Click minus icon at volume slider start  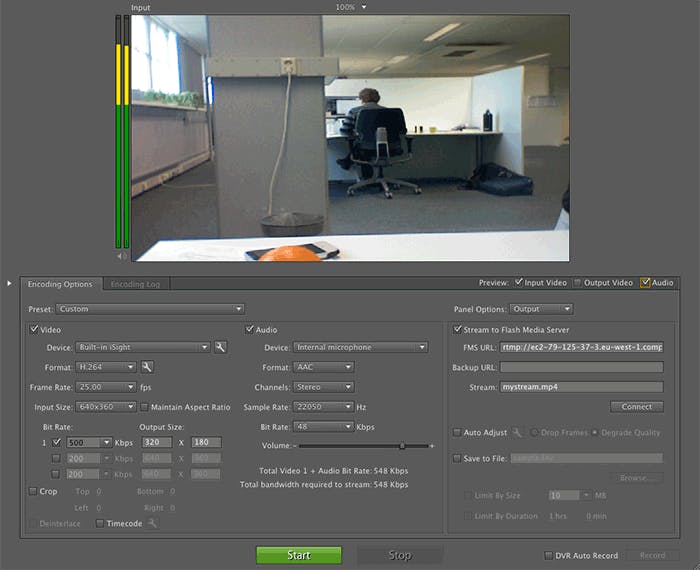click(295, 445)
